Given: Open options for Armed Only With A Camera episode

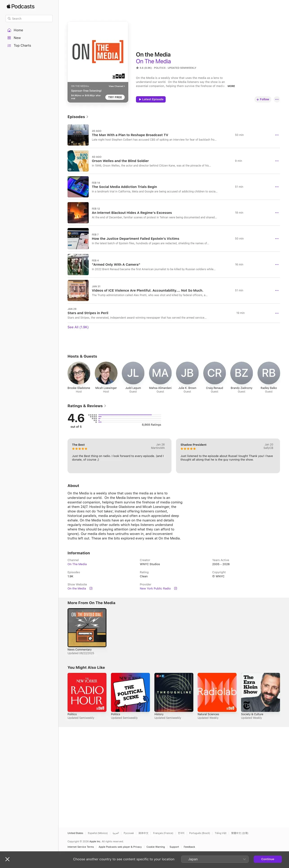Looking at the screenshot, I should (277, 265).
